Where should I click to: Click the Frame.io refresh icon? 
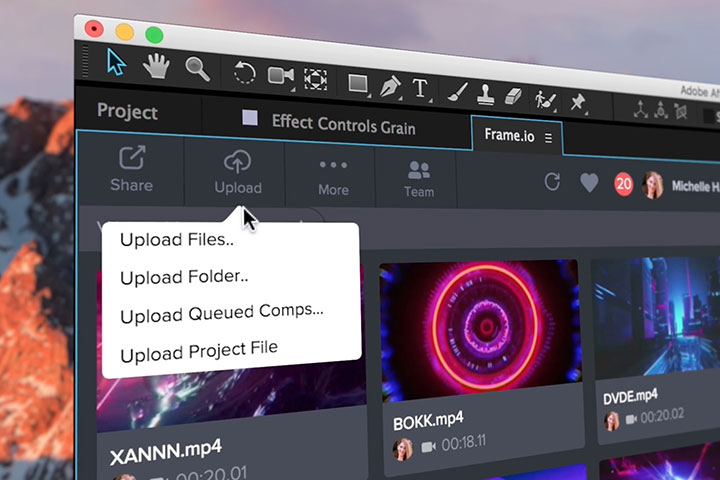552,182
